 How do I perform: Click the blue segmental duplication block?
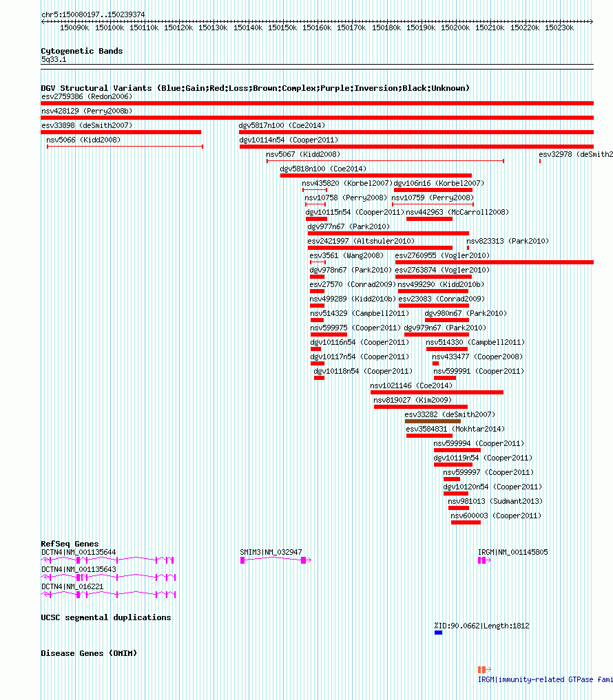pos(438,633)
